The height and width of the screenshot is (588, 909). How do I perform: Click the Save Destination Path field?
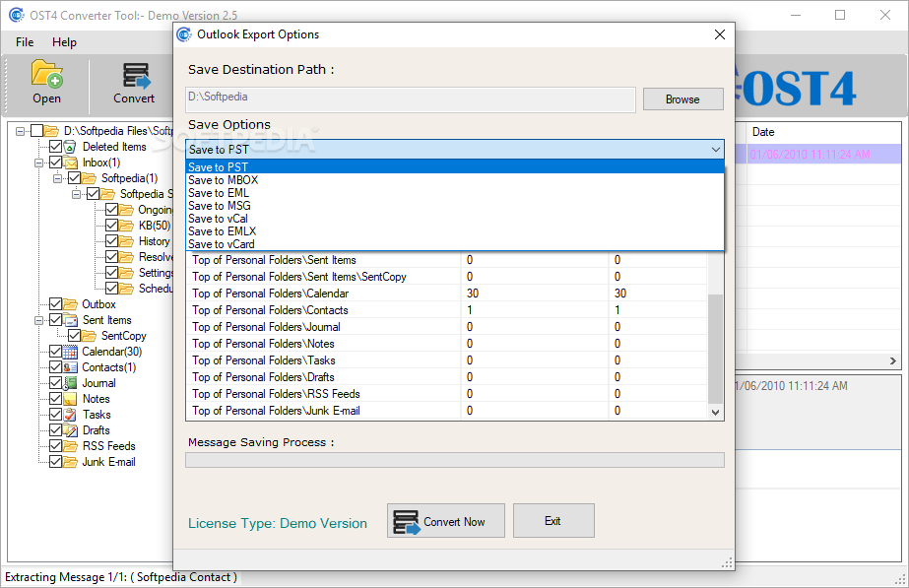pos(411,99)
